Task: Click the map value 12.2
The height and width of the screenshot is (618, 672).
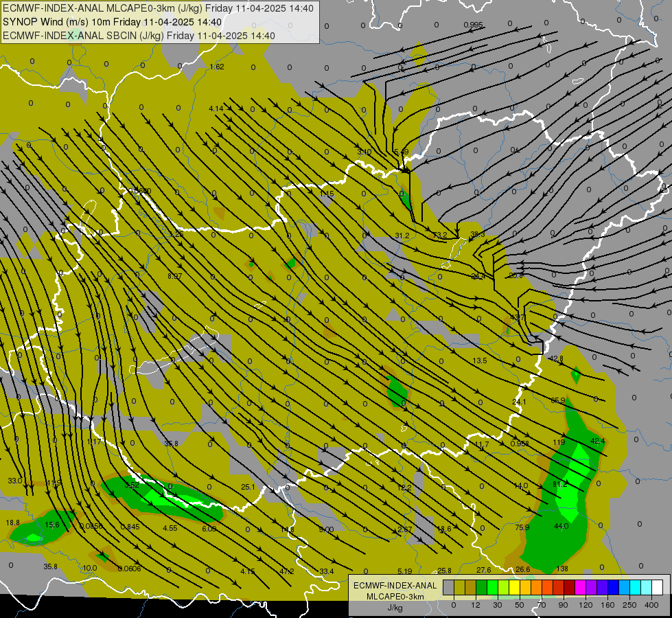Action: (x=404, y=488)
